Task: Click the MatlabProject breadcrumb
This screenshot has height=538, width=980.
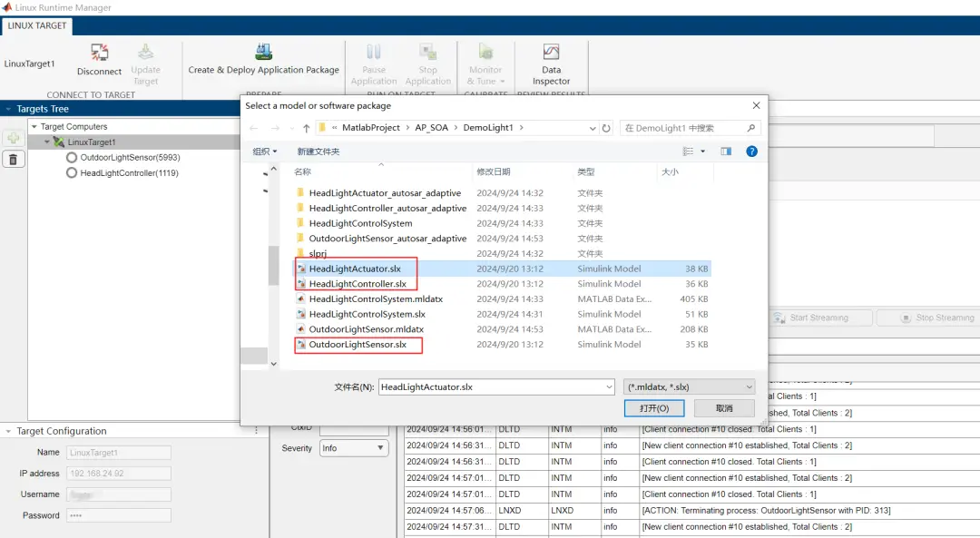Action: coord(370,128)
